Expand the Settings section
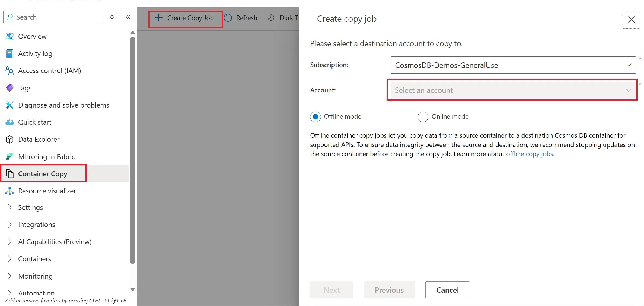Screen dimensions: 644x306 point(10,207)
